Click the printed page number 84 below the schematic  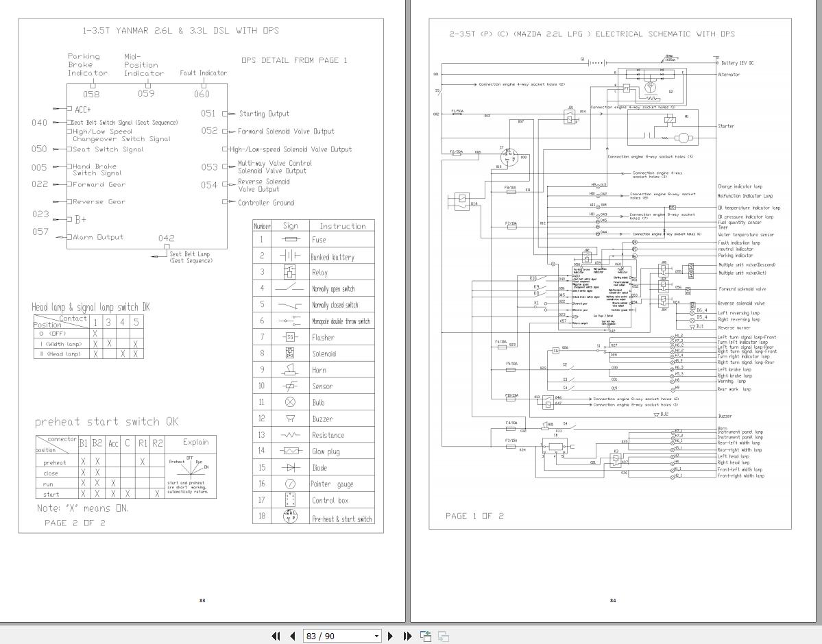click(613, 601)
